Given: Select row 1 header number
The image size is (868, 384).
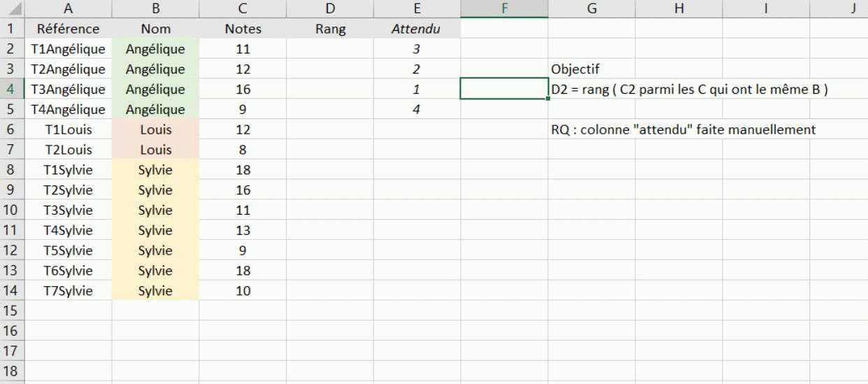Looking at the screenshot, I should 12,29.
